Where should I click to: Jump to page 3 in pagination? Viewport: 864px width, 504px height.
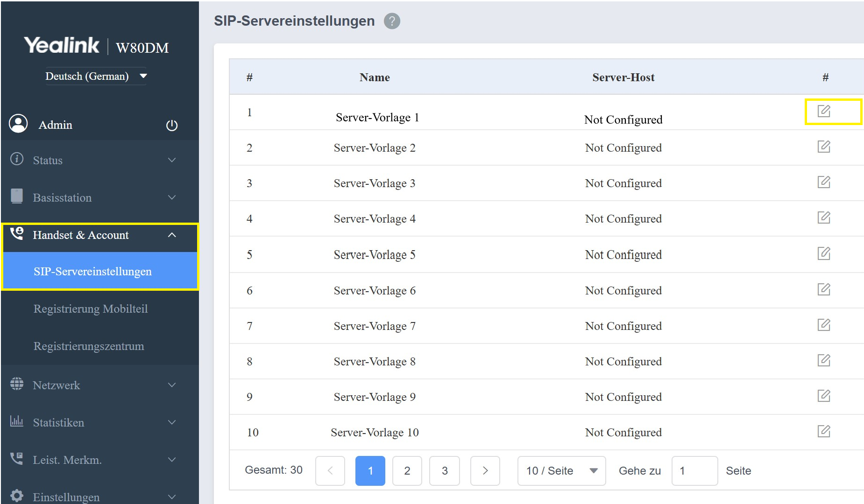click(445, 470)
